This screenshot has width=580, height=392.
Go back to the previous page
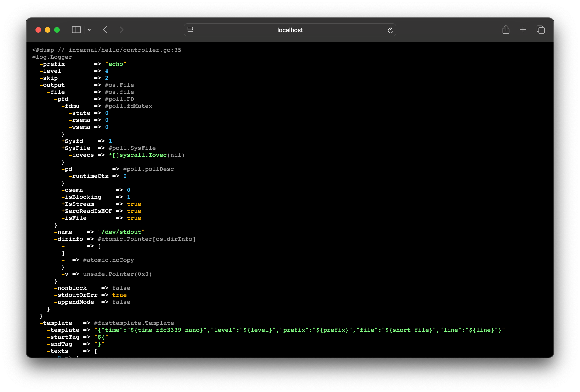pyautogui.click(x=105, y=30)
